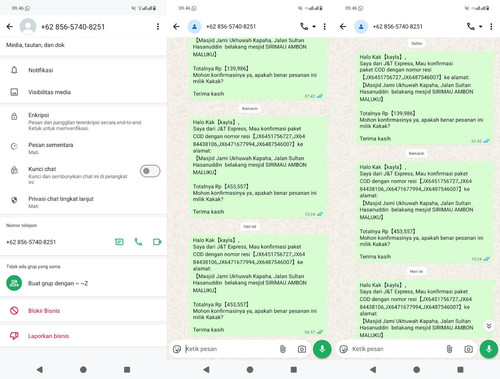Tap the call icon in right chat header
This screenshot has width=500, height=379.
coord(471,26)
